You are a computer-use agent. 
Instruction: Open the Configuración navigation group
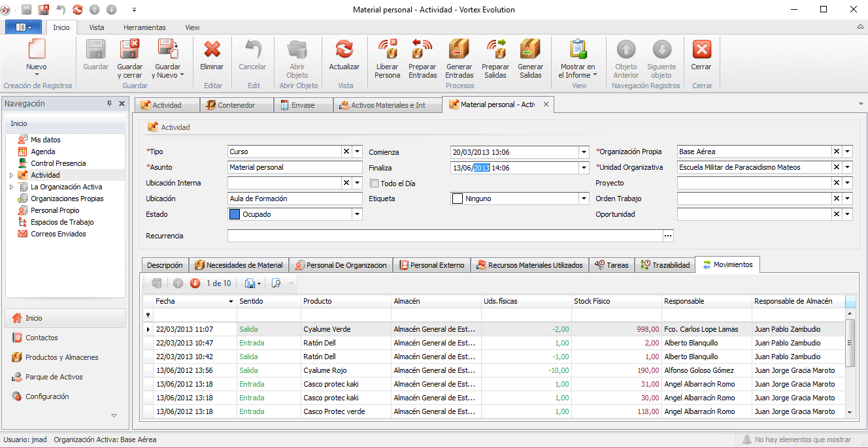[65, 396]
